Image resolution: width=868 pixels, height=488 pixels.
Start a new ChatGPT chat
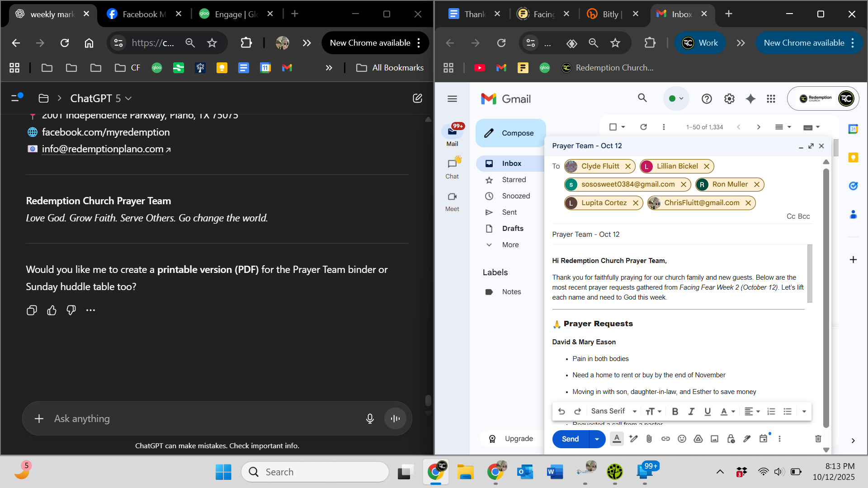[417, 98]
